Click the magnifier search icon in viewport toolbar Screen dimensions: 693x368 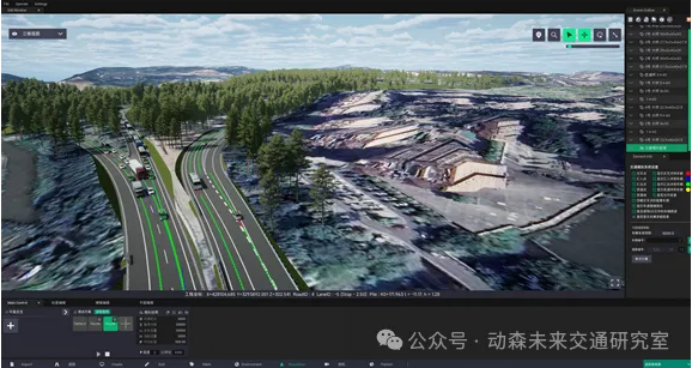click(554, 35)
